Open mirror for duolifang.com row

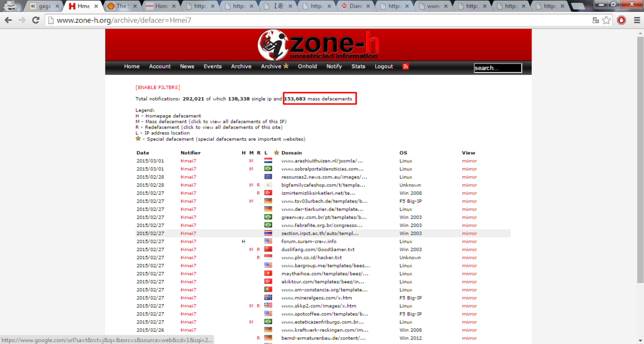pyautogui.click(x=469, y=249)
